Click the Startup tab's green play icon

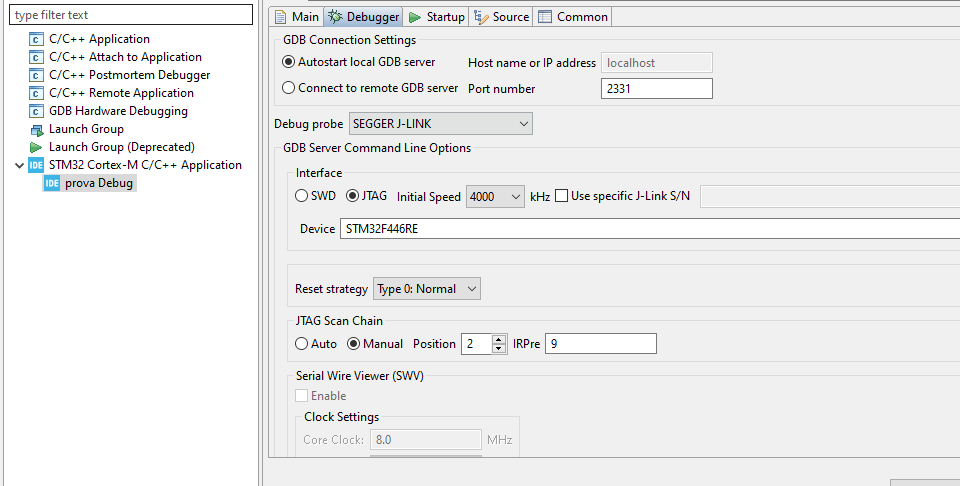[x=415, y=17]
